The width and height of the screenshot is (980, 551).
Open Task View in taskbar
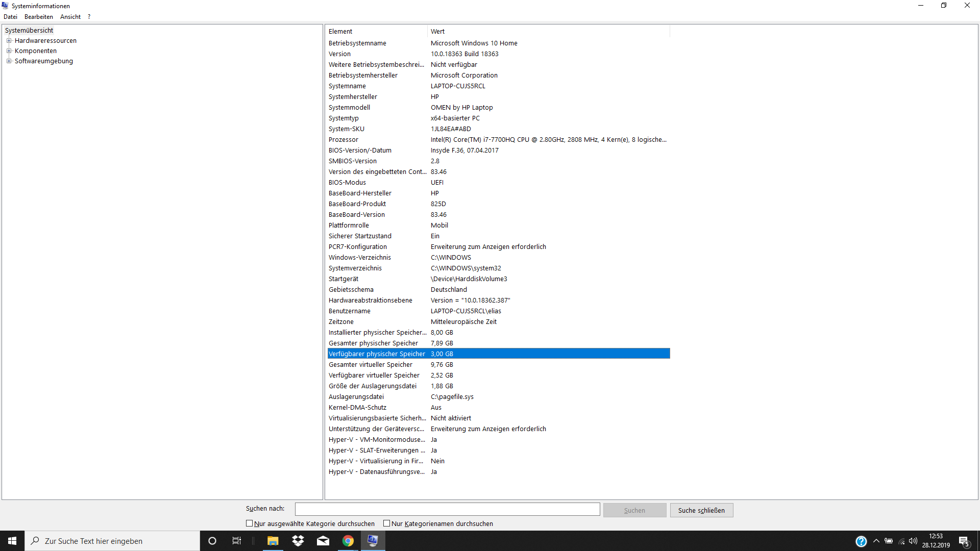coord(237,541)
